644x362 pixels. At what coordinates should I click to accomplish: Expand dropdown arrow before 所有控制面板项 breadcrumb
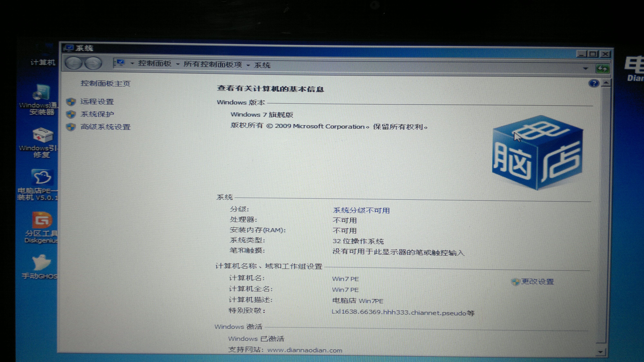pyautogui.click(x=178, y=64)
